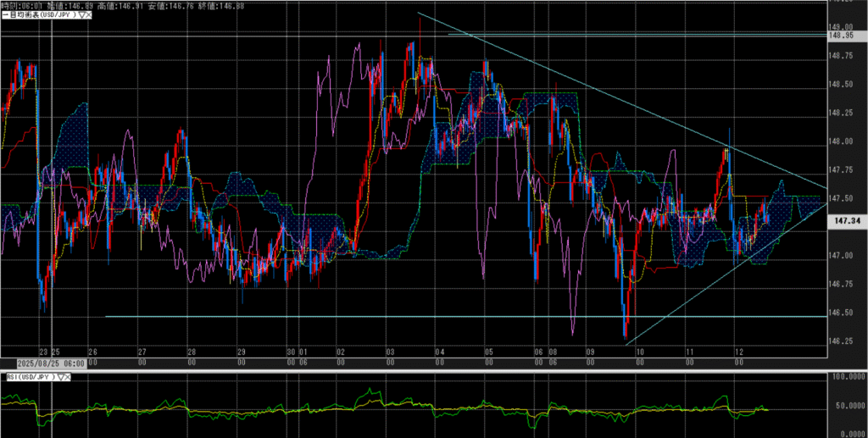Click the 一目均衡表(USD/JPY) indicator label
Image resolution: width=868 pixels, height=438 pixels.
click(37, 14)
